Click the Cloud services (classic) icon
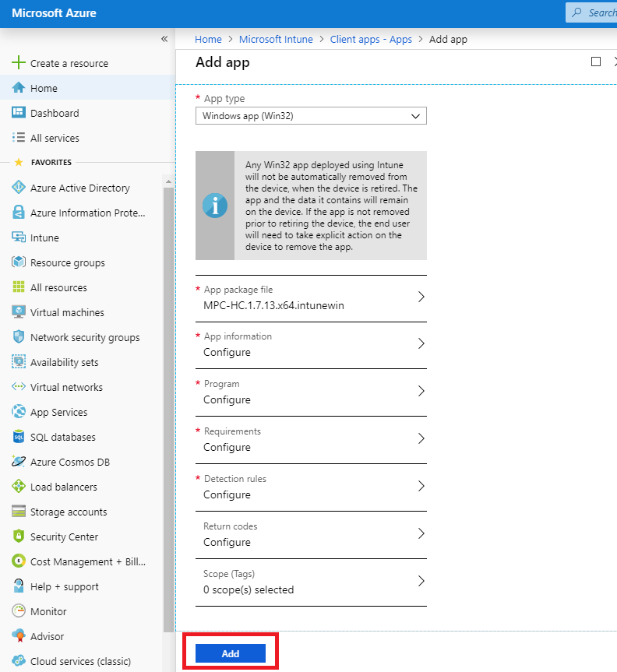The width and height of the screenshot is (617, 672). point(19,660)
